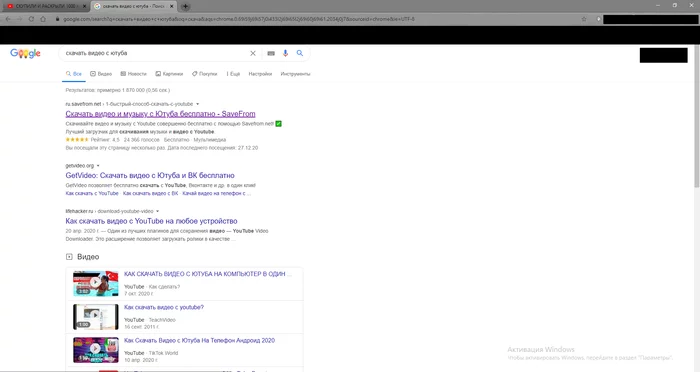
Task: Switch to Видео search tab
Action: (101, 74)
